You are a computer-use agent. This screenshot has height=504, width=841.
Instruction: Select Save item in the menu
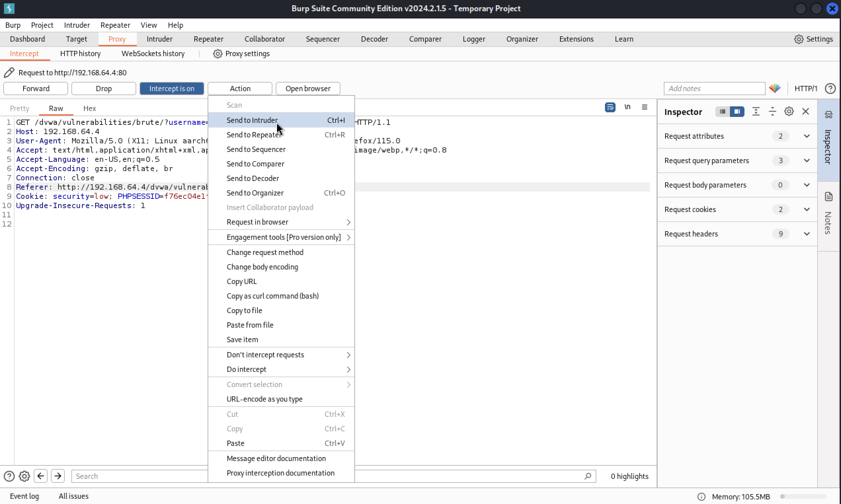[x=281, y=340]
